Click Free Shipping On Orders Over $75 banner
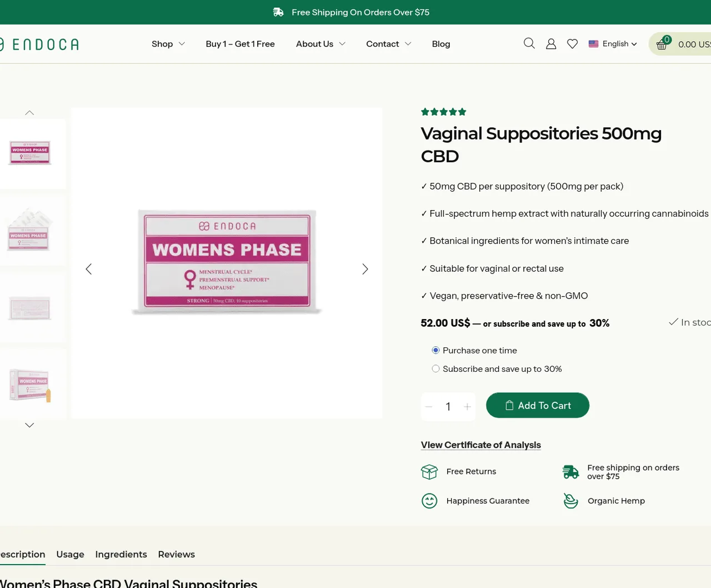 360,12
